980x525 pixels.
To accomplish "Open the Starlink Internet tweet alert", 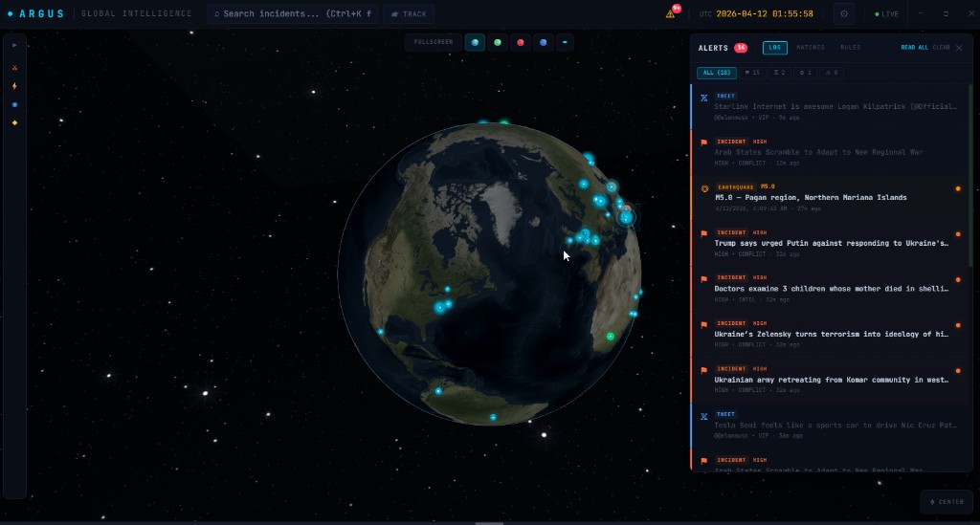I will click(829, 107).
